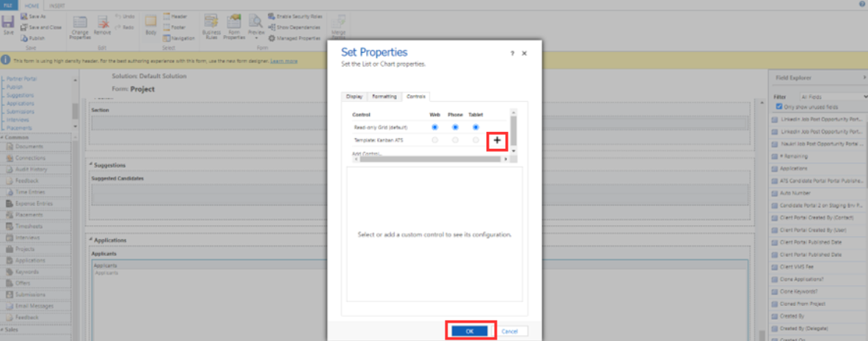This screenshot has width=868, height=341.
Task: Click Enable Security Roles
Action: [294, 17]
